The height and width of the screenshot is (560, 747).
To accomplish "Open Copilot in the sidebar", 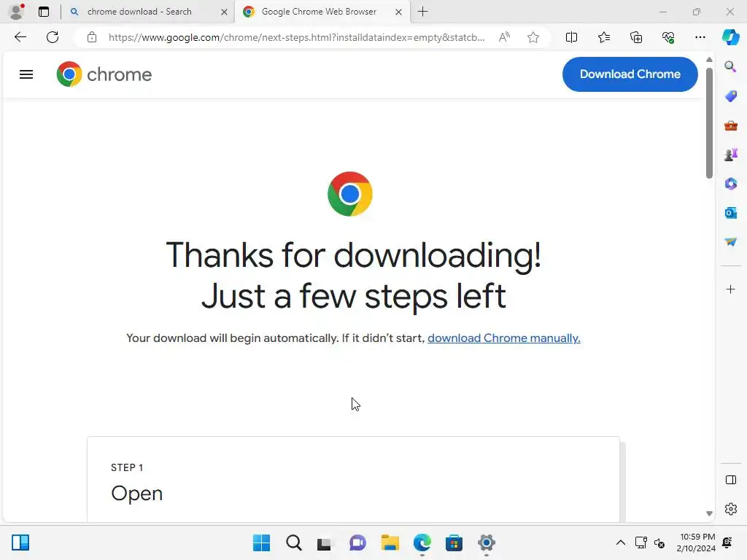I will point(730,37).
